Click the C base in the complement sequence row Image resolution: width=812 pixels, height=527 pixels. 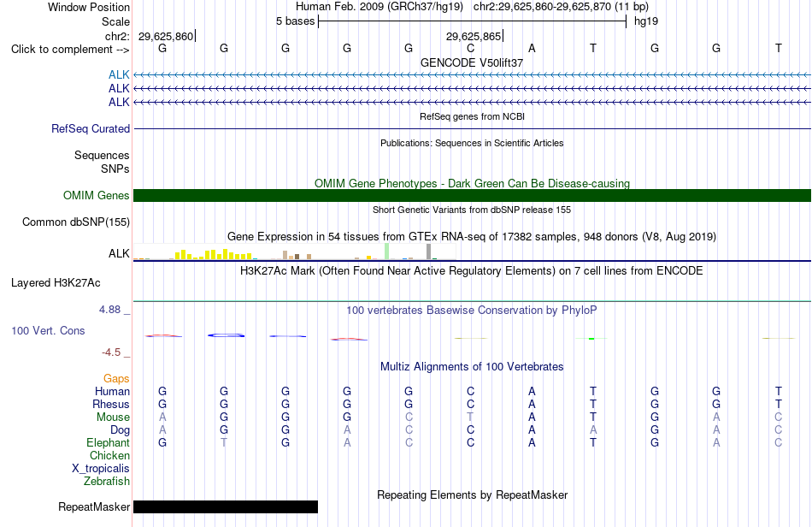(x=470, y=48)
